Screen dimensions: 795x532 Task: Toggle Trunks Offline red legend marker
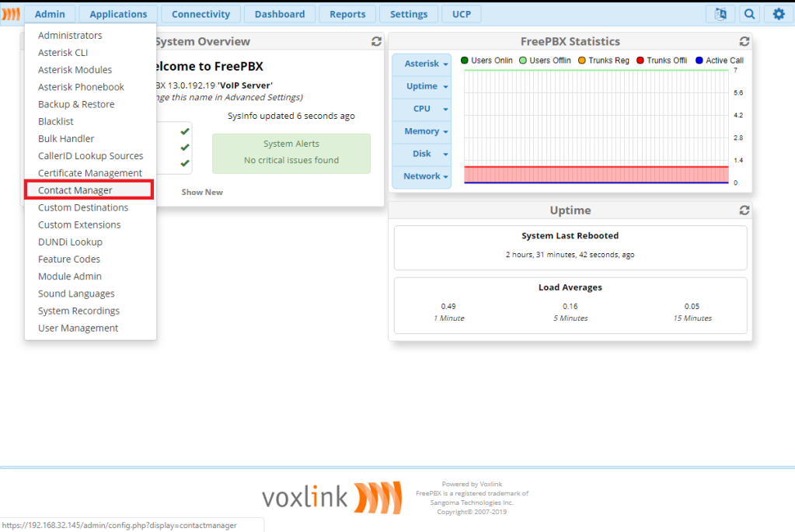640,61
